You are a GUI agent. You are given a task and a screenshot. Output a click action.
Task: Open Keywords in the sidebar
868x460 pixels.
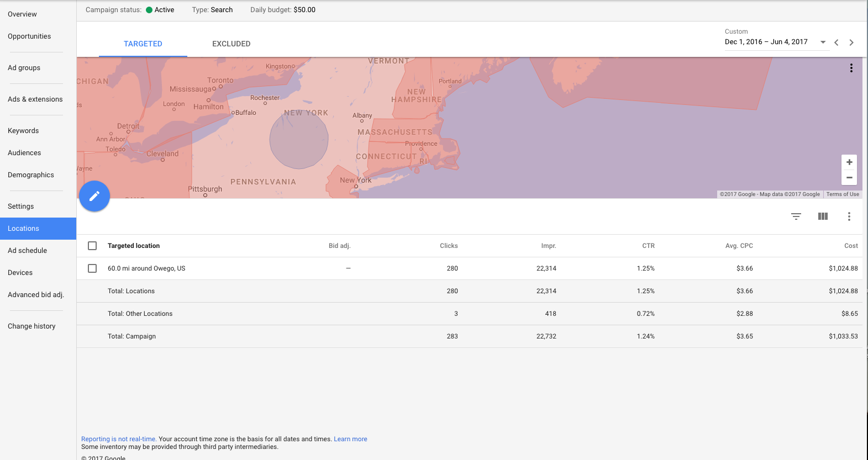click(x=23, y=131)
